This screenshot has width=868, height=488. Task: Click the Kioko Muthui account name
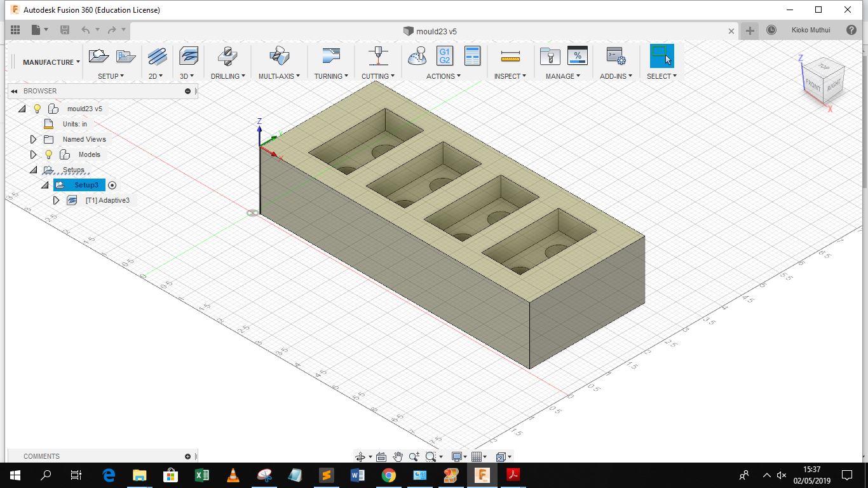coord(811,30)
